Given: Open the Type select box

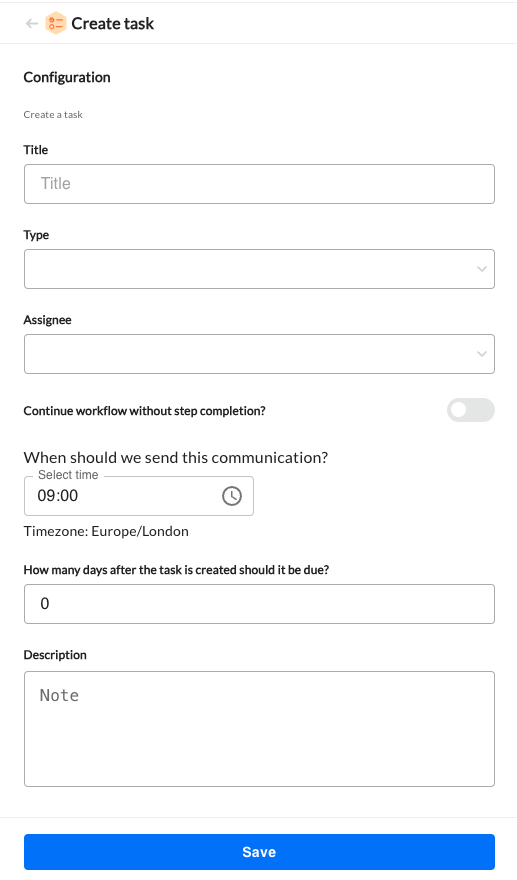Looking at the screenshot, I should pyautogui.click(x=259, y=269).
